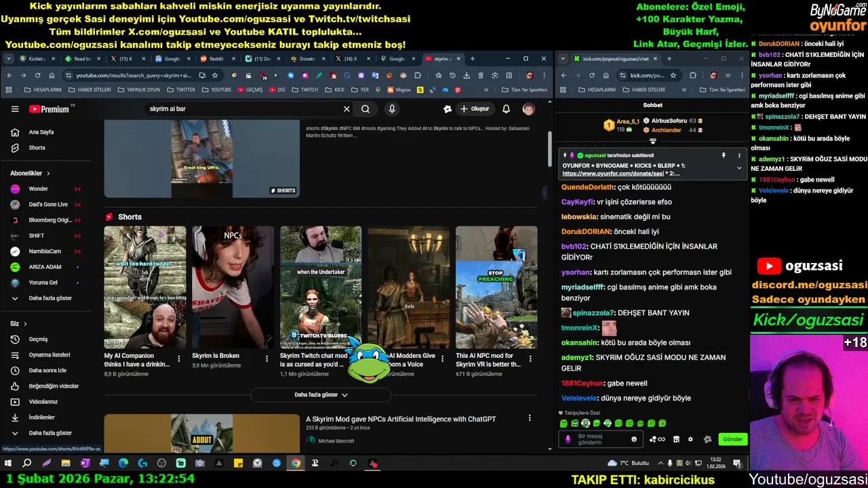Open 'A Skyrim Mod gave NPCs Artificial Intelligence' video
This screenshot has height=488, width=868.
click(x=401, y=419)
